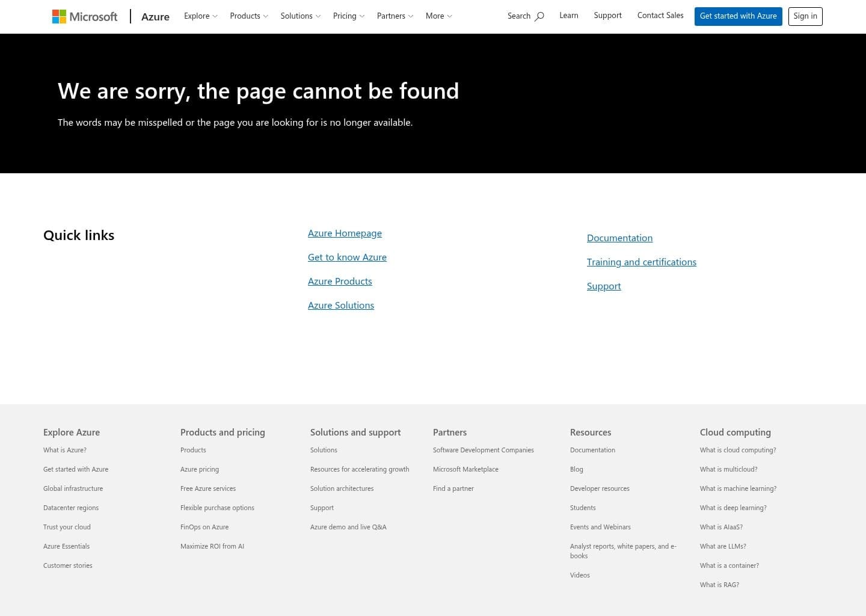Visit Datacenter regions footer link

tap(71, 508)
